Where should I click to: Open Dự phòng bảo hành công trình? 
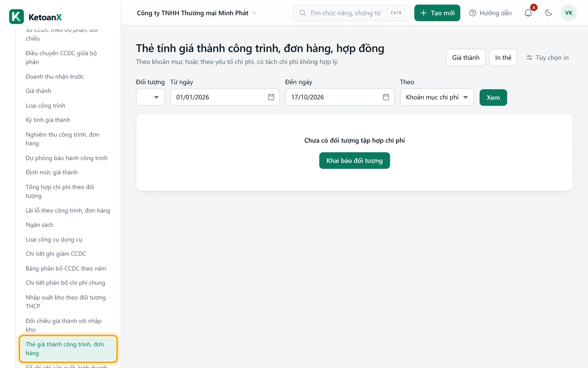pos(68,158)
